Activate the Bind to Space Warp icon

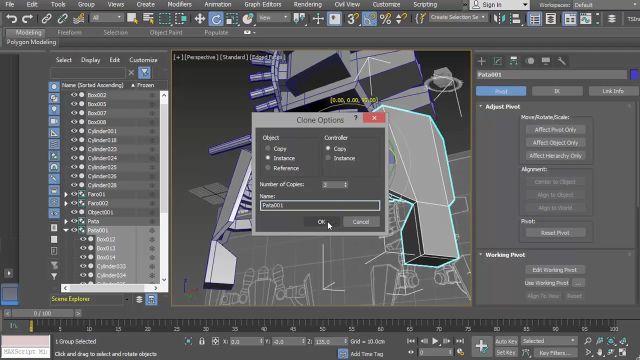tap(78, 19)
